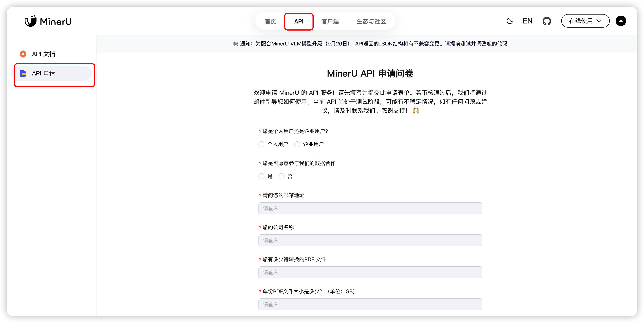Toggle dark mode moon icon

coord(509,21)
